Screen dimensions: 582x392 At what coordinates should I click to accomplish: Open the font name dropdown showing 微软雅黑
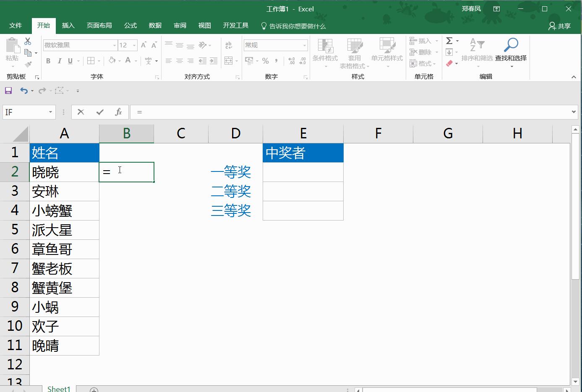[114, 45]
